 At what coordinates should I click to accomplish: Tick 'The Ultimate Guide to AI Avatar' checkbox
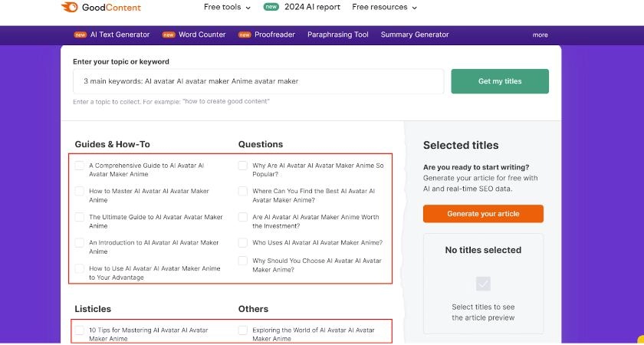click(80, 217)
